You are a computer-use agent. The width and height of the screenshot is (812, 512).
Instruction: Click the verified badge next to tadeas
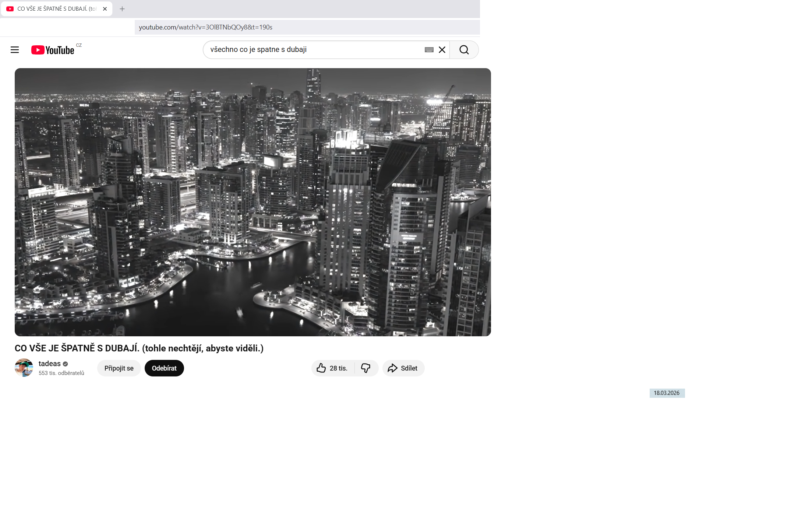click(66, 364)
